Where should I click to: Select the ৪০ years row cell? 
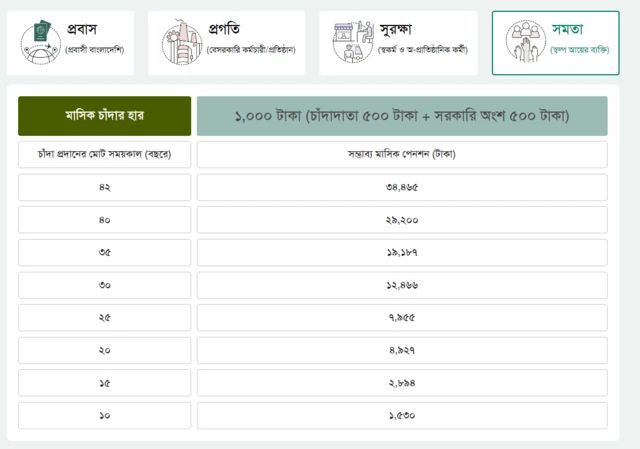pyautogui.click(x=104, y=220)
